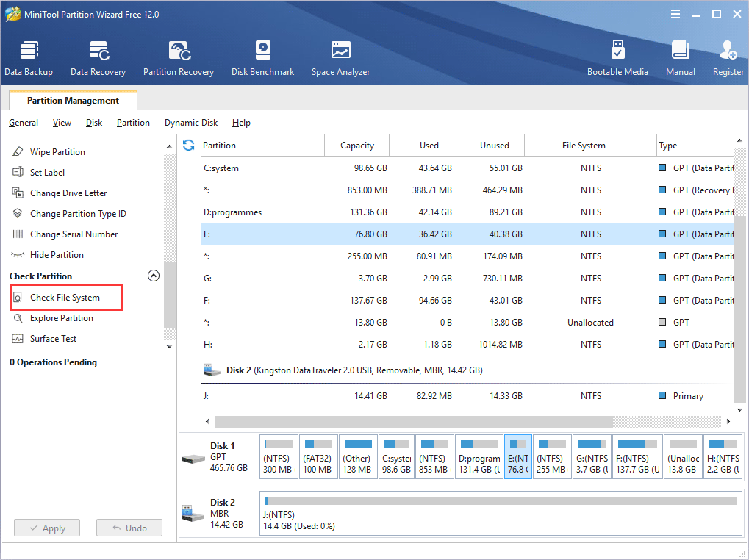Open the General menu
This screenshot has width=749, height=560.
24,123
